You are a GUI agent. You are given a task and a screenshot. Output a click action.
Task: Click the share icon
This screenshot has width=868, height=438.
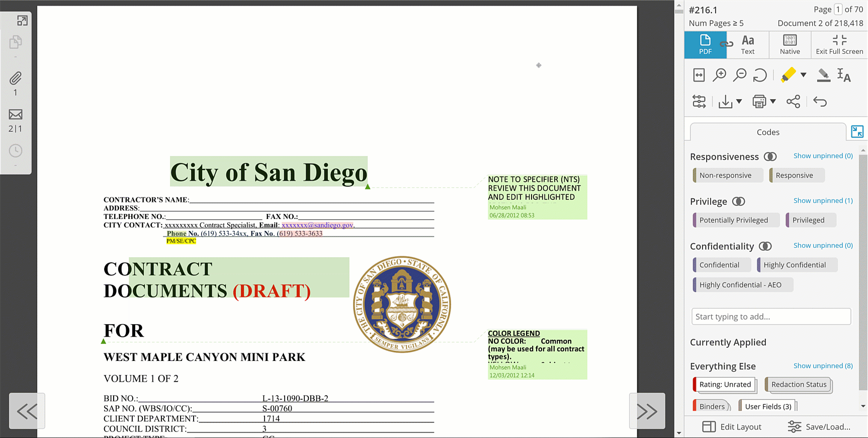pyautogui.click(x=793, y=102)
